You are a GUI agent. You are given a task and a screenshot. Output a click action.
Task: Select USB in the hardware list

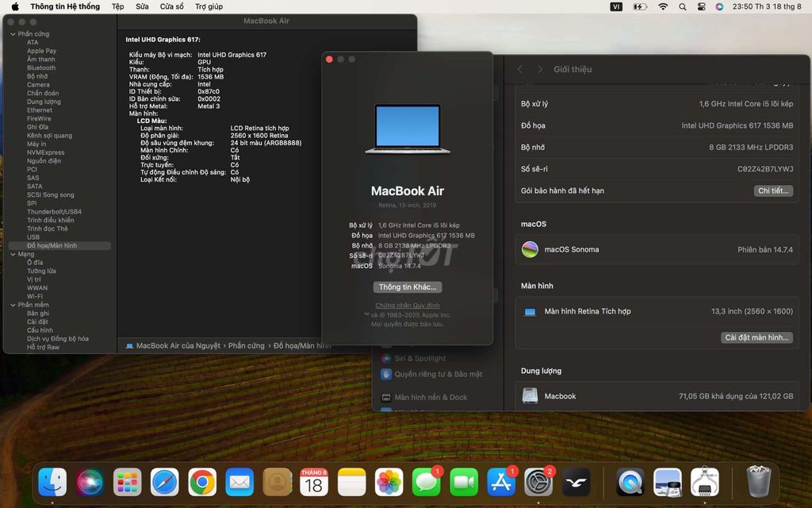[x=33, y=237]
